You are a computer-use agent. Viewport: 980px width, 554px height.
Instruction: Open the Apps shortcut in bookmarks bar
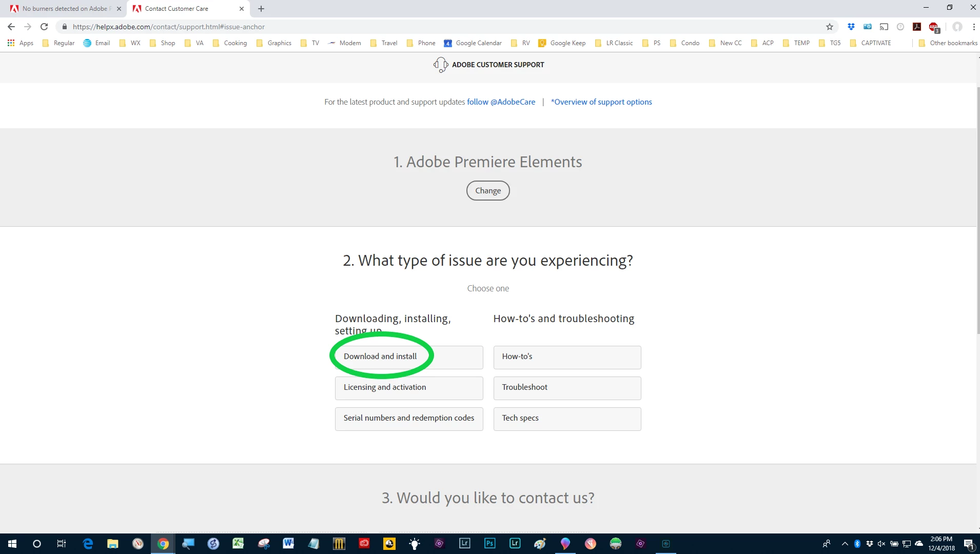21,43
